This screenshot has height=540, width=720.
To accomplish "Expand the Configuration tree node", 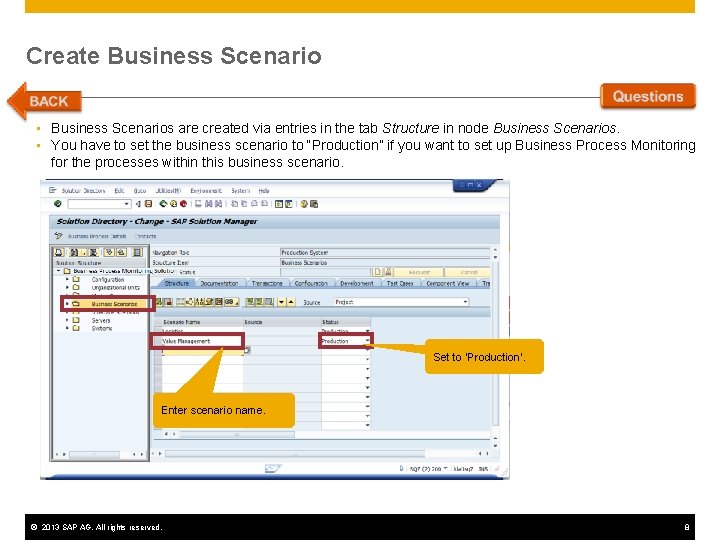I will 67,279.
